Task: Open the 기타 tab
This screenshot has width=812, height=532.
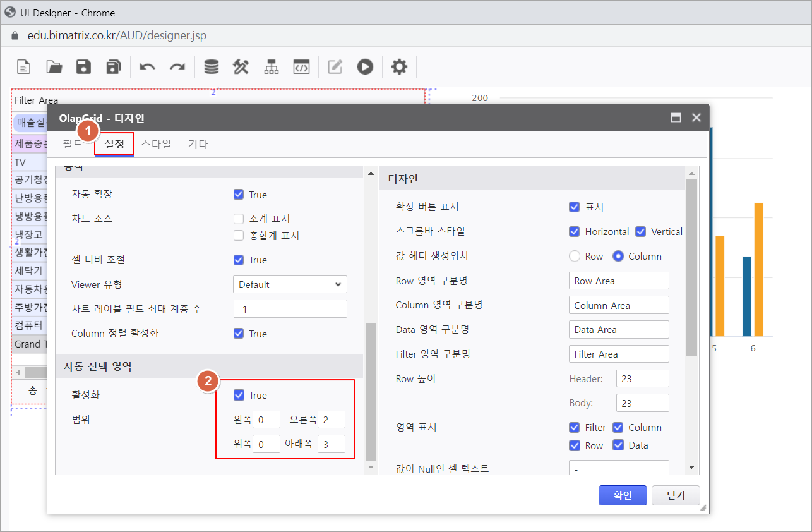Action: [198, 143]
